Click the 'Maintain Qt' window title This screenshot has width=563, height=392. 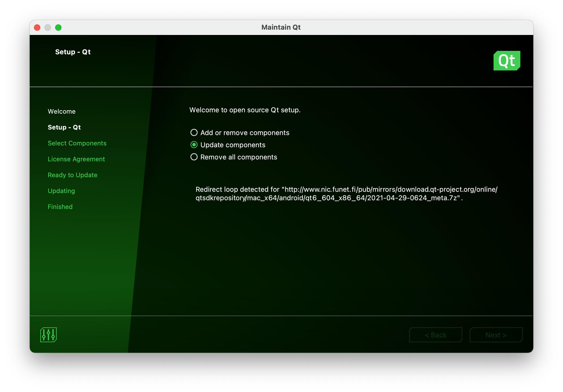pos(281,27)
